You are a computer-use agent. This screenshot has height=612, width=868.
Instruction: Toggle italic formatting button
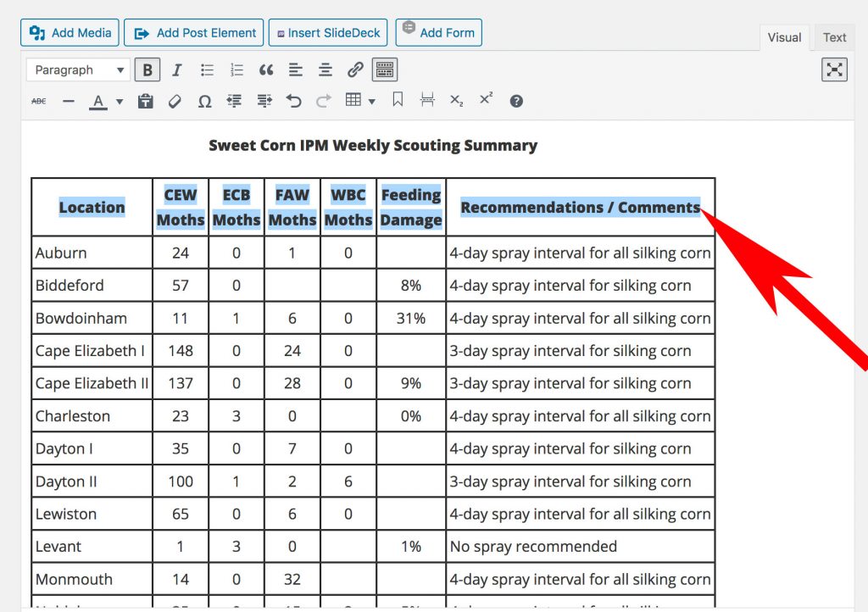click(x=177, y=70)
